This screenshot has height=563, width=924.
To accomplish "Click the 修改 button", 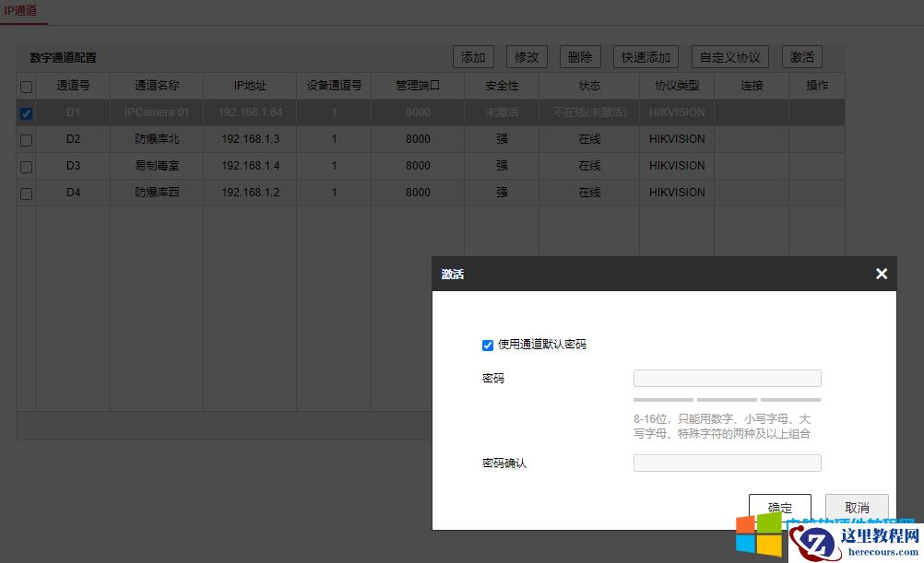I will coord(526,56).
